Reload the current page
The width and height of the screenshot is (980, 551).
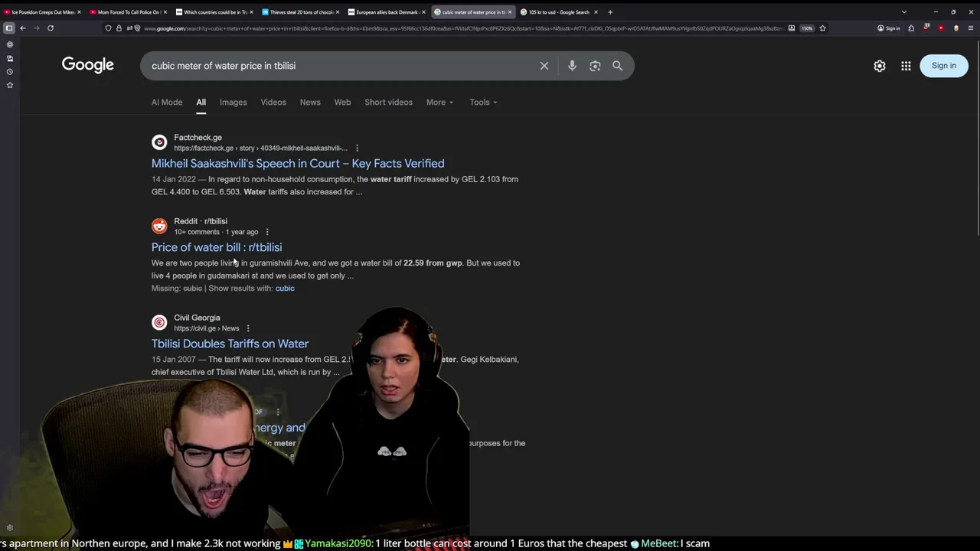(51, 28)
